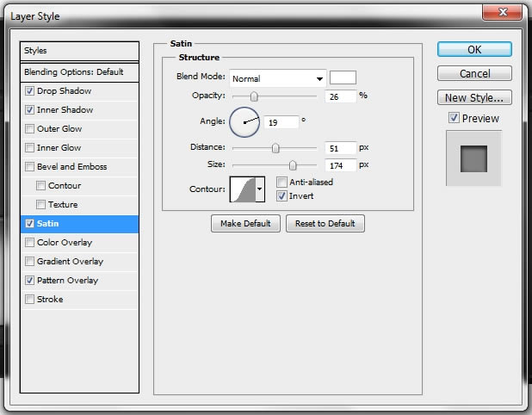Open the Gradient Overlay settings label

tap(71, 261)
